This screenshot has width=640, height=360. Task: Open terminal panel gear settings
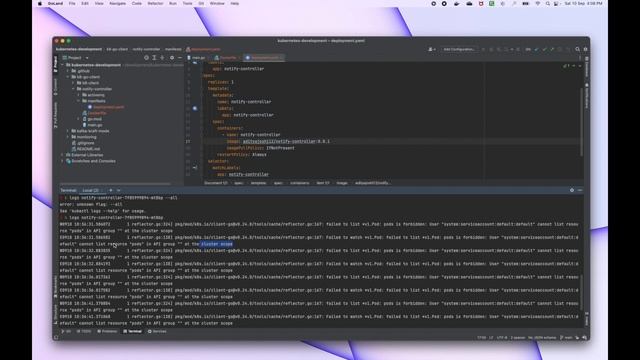(x=572, y=190)
